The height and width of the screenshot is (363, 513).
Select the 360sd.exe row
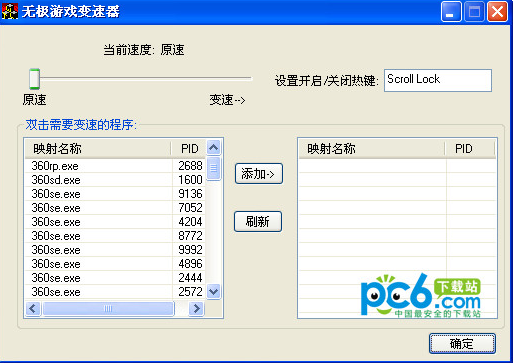click(115, 180)
